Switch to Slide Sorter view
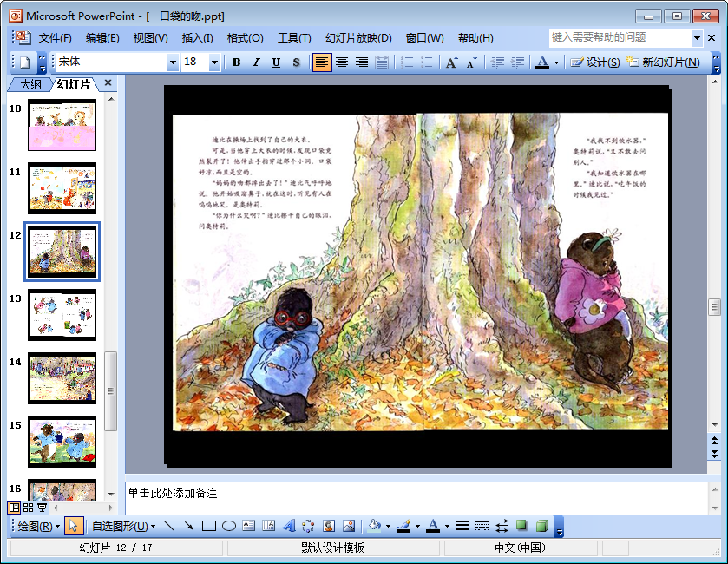 click(29, 508)
